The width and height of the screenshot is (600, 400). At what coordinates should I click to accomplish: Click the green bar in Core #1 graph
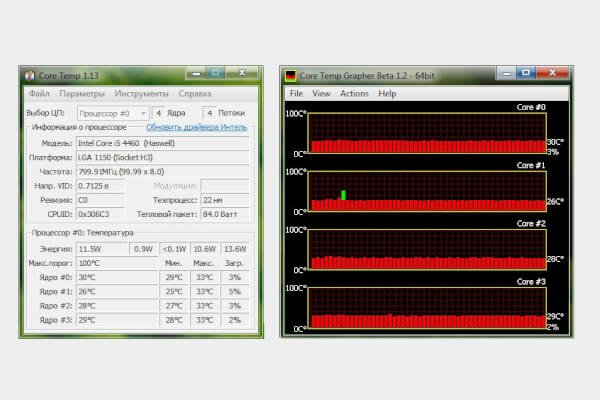tap(343, 195)
